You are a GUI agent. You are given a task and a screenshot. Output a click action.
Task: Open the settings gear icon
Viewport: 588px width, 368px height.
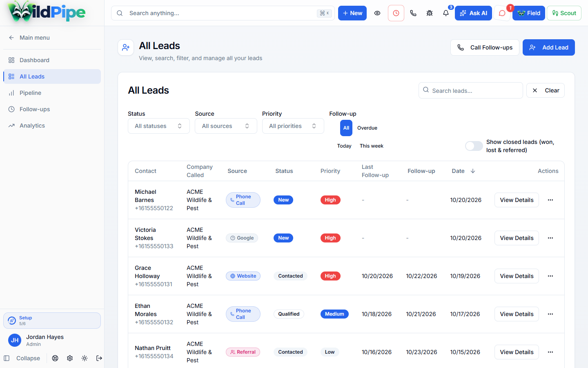point(70,358)
